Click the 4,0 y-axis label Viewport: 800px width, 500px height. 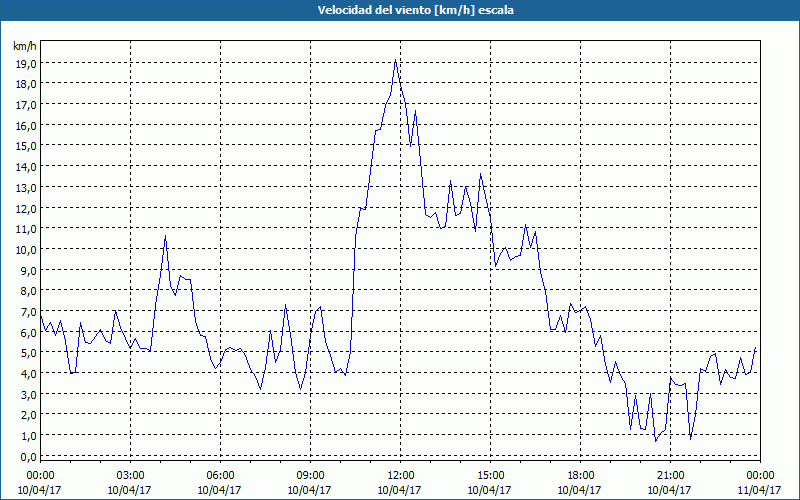pos(28,373)
